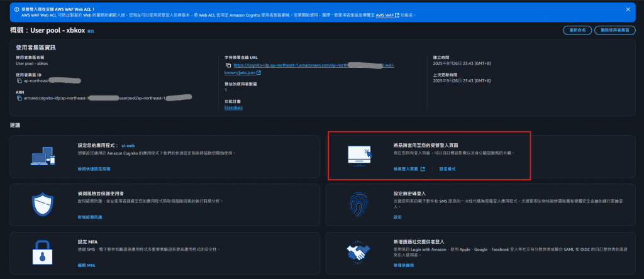Click the 偵測風險並保護使用者 card title

[x=101, y=193]
